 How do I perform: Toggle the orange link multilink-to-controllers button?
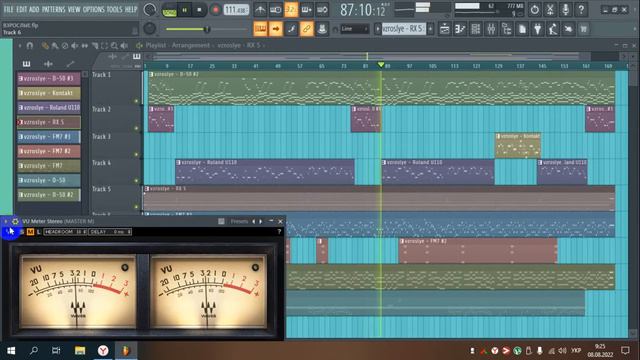coord(307,29)
